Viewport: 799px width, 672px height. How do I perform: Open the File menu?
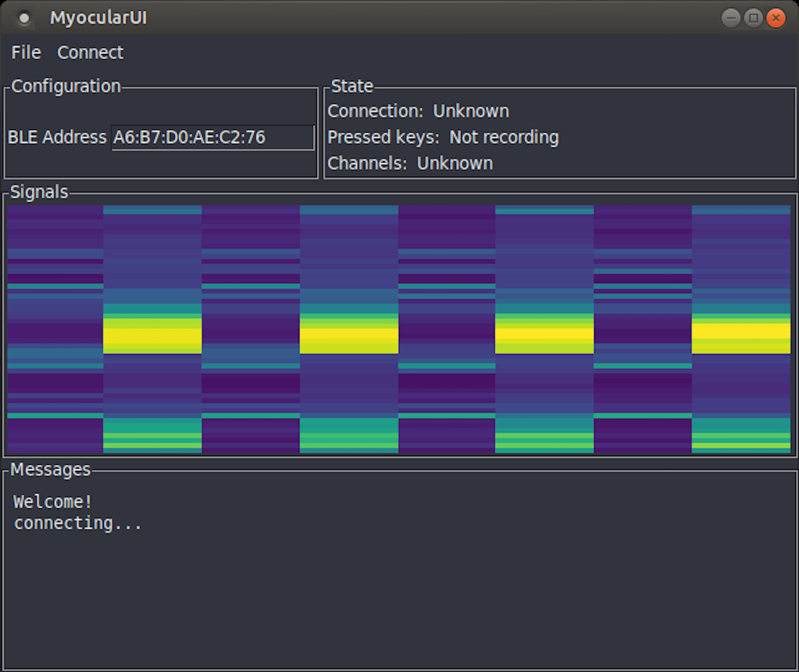[26, 53]
